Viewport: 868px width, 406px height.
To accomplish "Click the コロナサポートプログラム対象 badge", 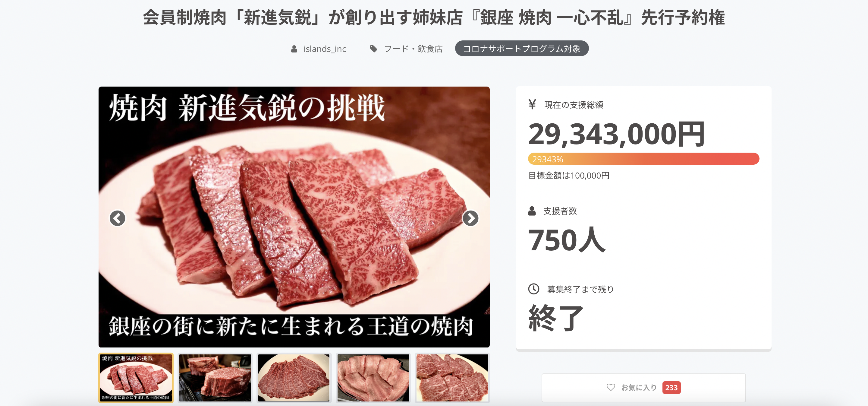I will tap(522, 49).
